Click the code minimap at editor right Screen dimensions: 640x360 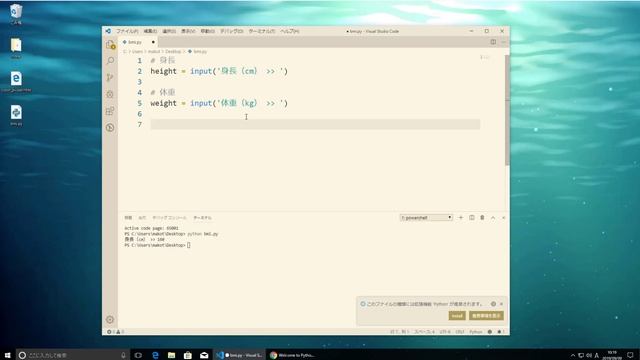click(486, 58)
